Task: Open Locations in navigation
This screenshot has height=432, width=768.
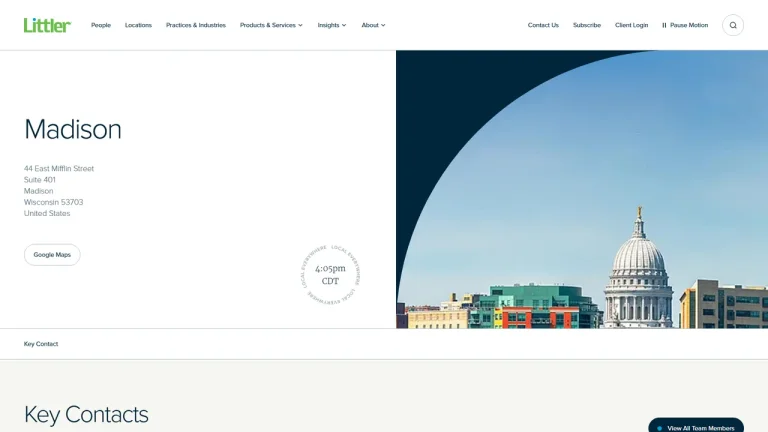Action: (138, 25)
